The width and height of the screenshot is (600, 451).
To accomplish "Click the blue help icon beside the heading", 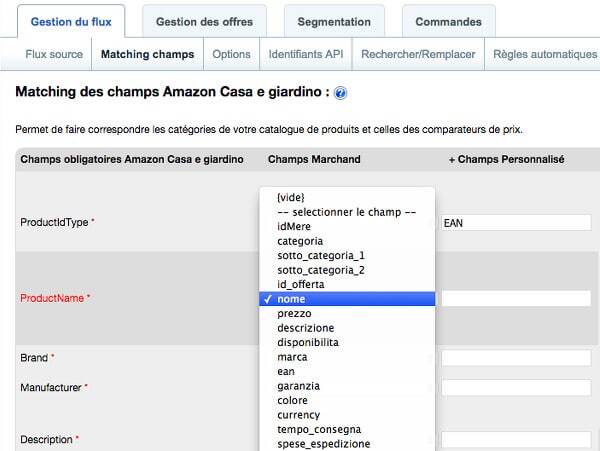I will point(340,93).
